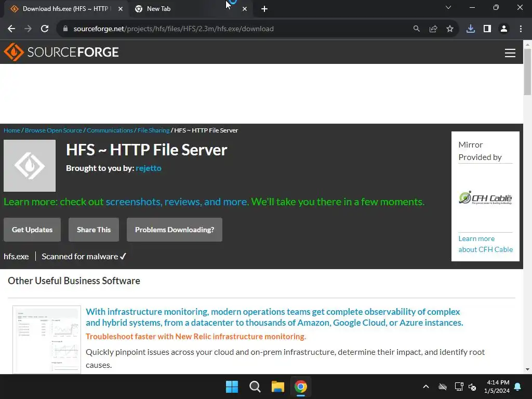
Task: Toggle the Chrome side panel icon
Action: coord(487,29)
